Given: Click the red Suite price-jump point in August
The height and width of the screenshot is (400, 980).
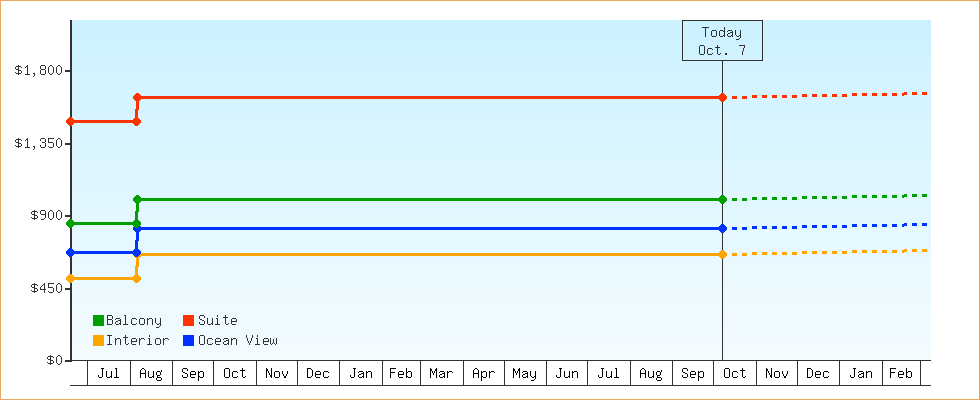Looking at the screenshot, I should (x=137, y=97).
